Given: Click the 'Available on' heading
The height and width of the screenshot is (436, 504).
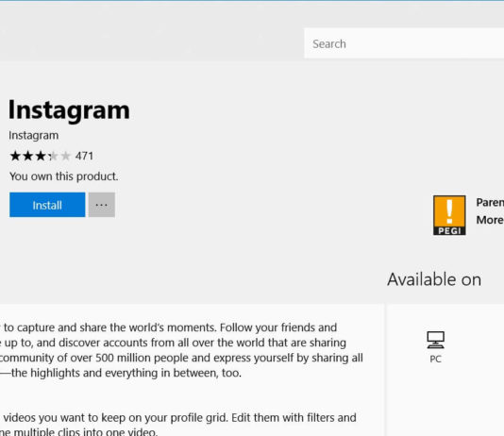Looking at the screenshot, I should [x=434, y=279].
